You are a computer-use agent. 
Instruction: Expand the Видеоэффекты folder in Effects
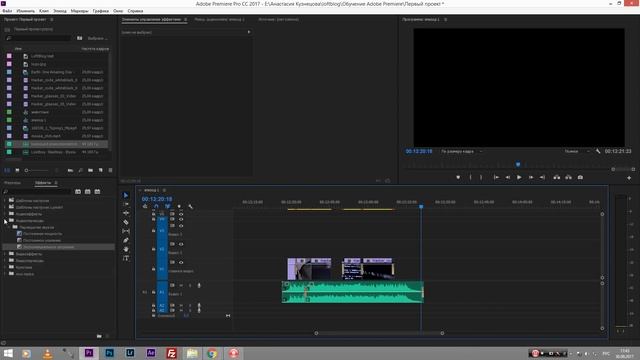(x=5, y=254)
